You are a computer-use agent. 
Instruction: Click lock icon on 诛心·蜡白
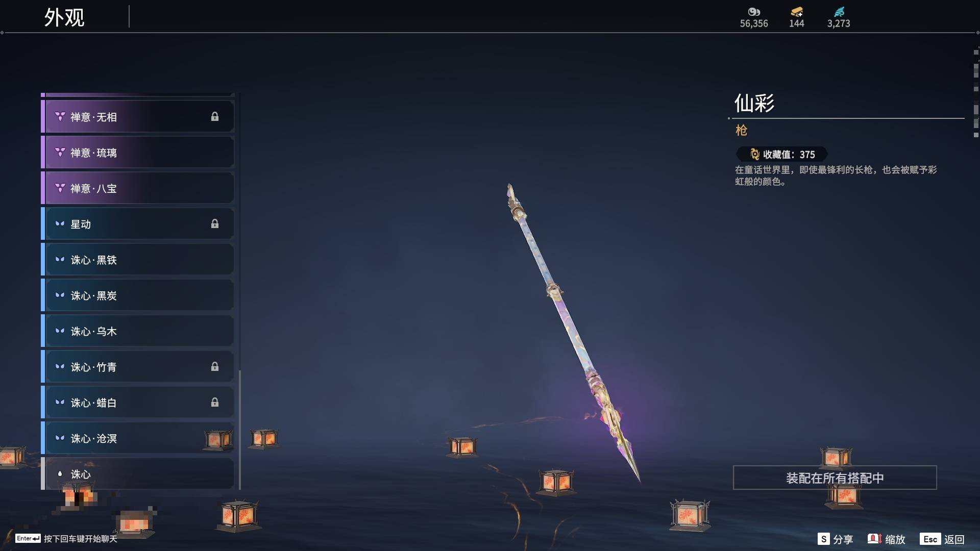tap(215, 403)
